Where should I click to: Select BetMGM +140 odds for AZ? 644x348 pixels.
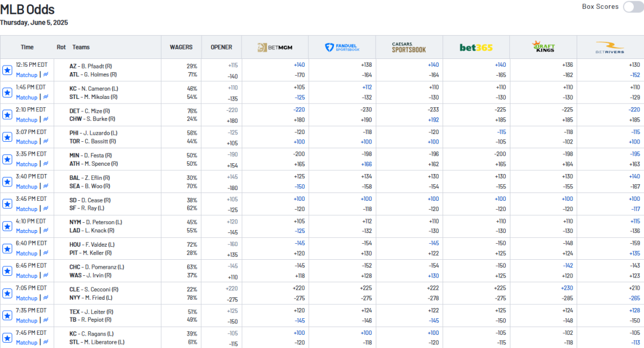[x=299, y=65]
